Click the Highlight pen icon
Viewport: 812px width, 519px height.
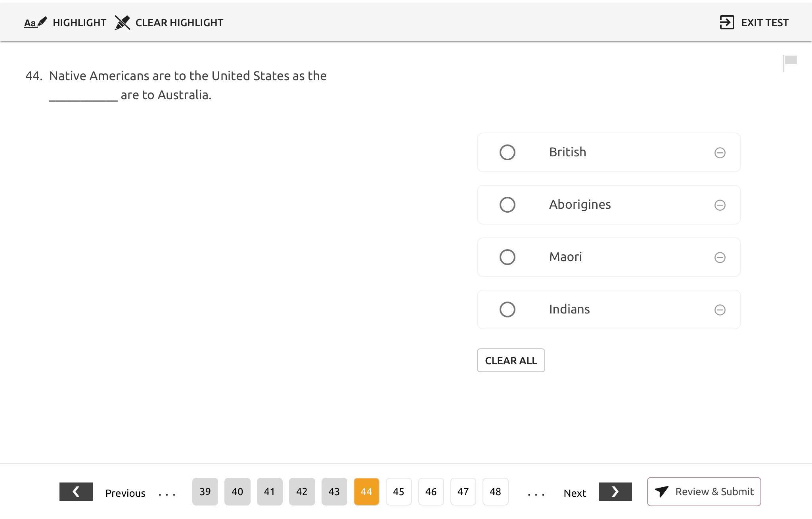coord(36,23)
